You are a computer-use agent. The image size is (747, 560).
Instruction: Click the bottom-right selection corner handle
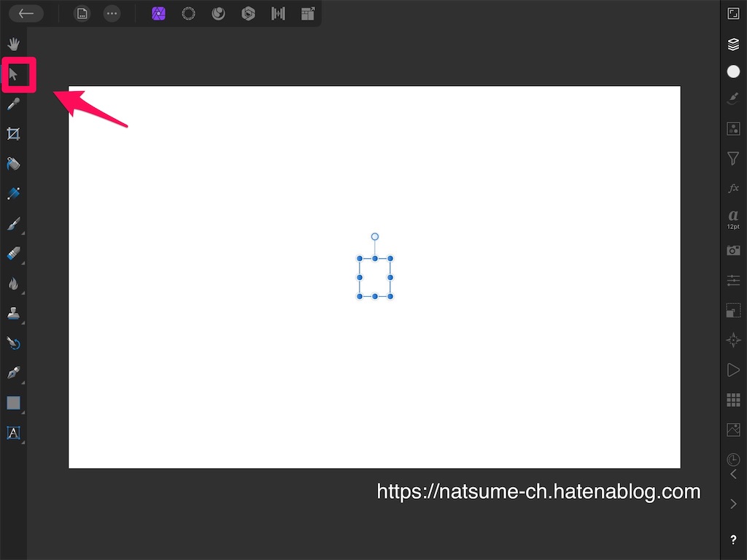pyautogui.click(x=390, y=296)
